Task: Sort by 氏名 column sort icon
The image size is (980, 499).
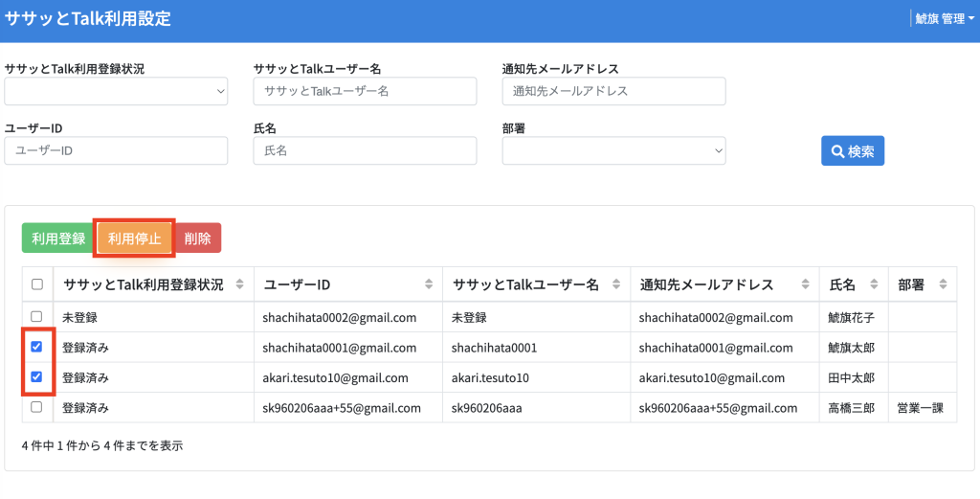Action: click(875, 284)
